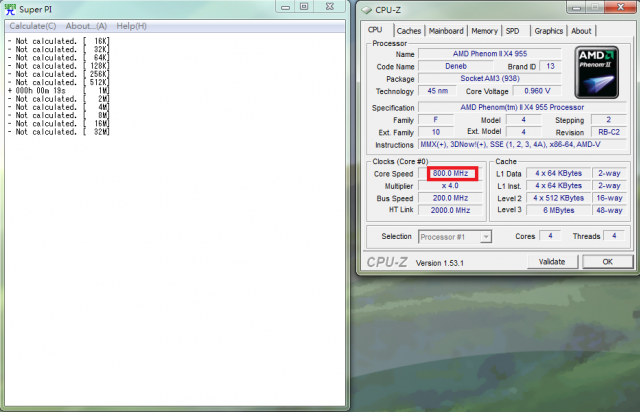Screen dimensions: 640x412
Task: Click the Core Voltage value 0.960 V
Action: tap(537, 91)
